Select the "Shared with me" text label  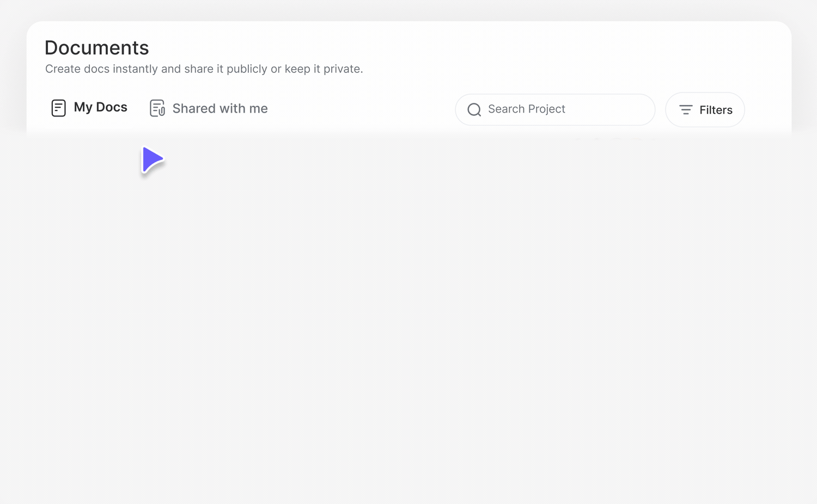pos(220,109)
